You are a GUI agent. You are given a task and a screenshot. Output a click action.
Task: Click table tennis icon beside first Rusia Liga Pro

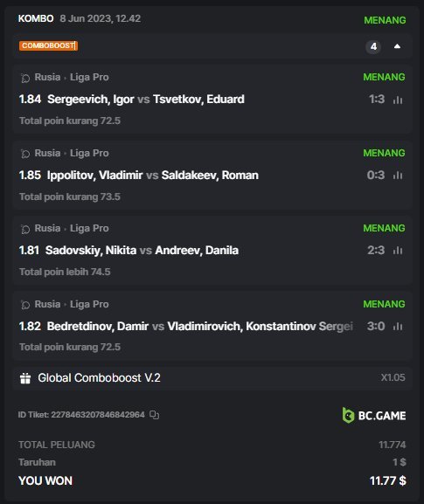[x=25, y=78]
